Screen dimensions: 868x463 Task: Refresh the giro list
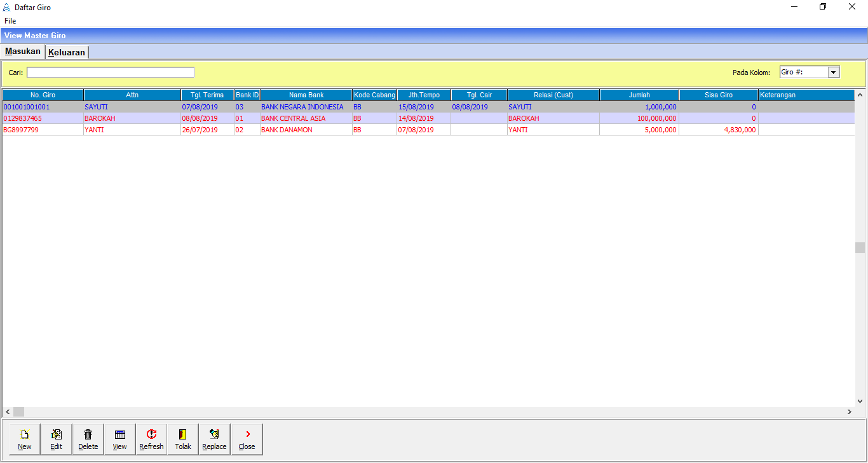pos(151,435)
